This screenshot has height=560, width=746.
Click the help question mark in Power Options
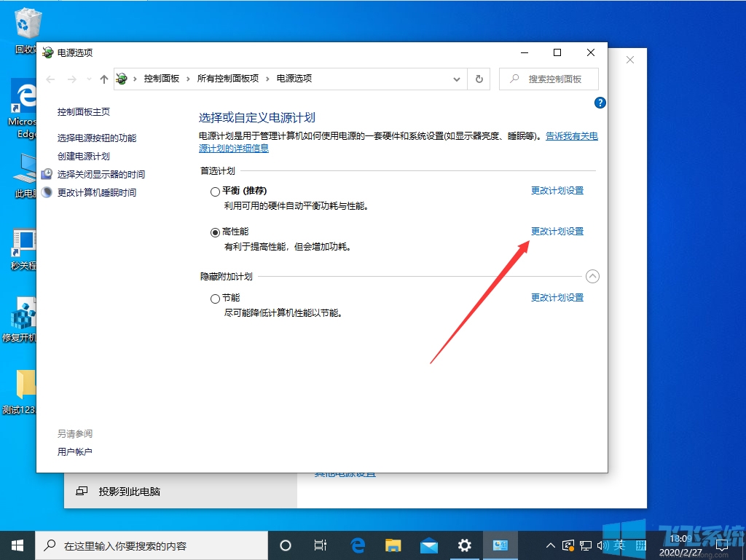[x=599, y=103]
